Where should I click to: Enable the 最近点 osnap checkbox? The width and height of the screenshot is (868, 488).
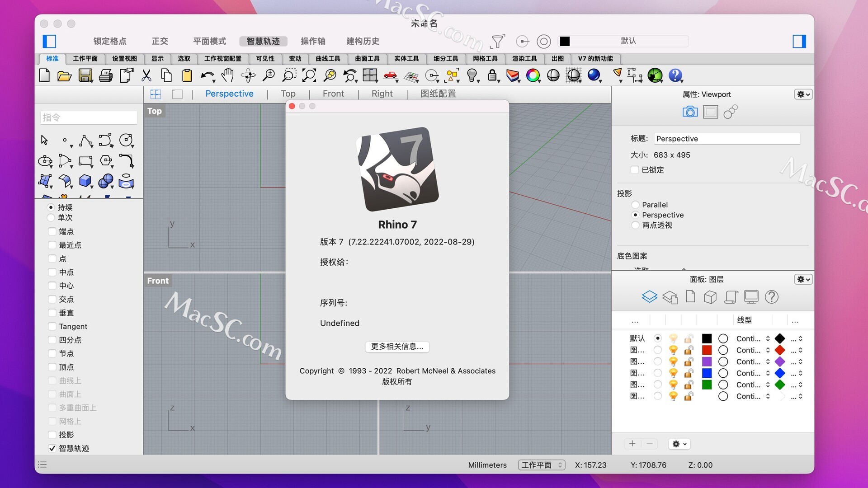[52, 245]
